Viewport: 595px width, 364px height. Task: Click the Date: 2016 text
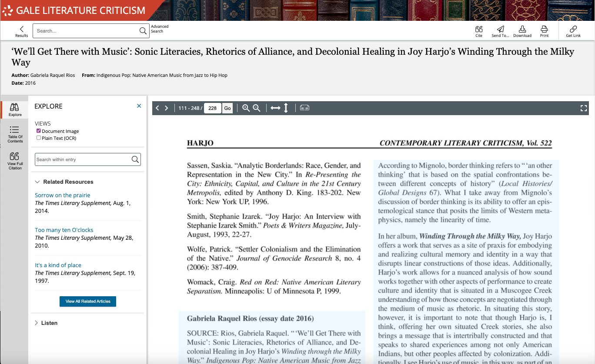tap(23, 83)
